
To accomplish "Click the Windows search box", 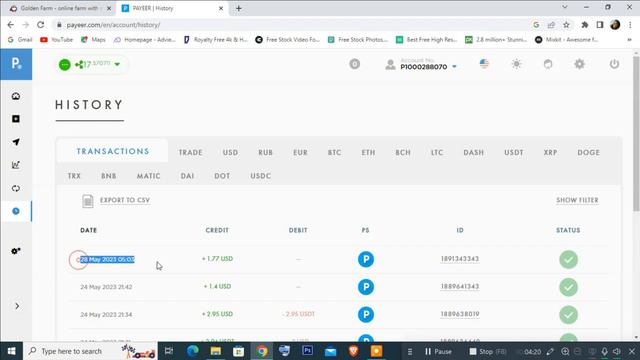I will point(91,351).
